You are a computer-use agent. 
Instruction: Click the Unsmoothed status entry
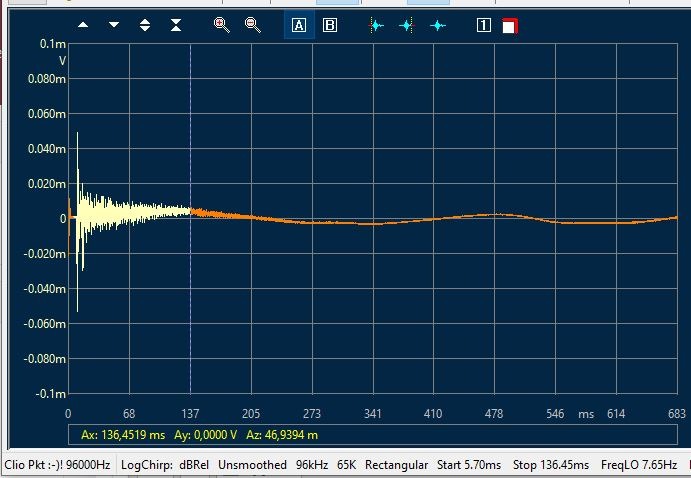(x=252, y=465)
